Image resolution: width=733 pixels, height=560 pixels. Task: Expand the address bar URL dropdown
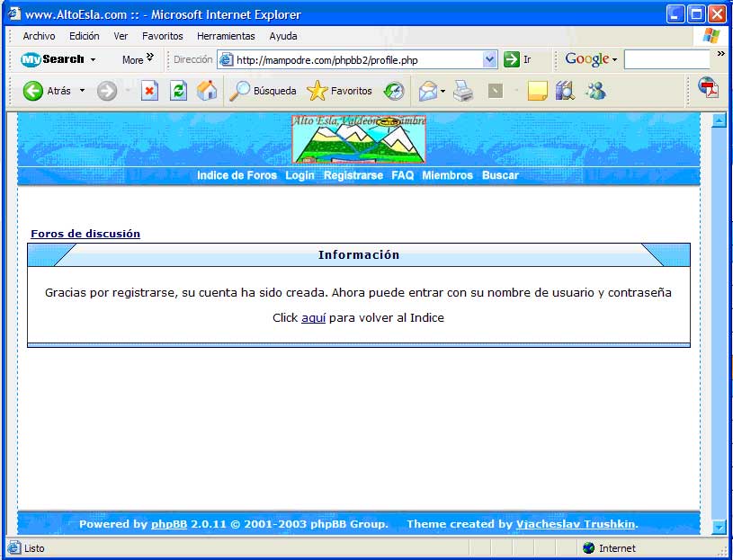tap(490, 59)
